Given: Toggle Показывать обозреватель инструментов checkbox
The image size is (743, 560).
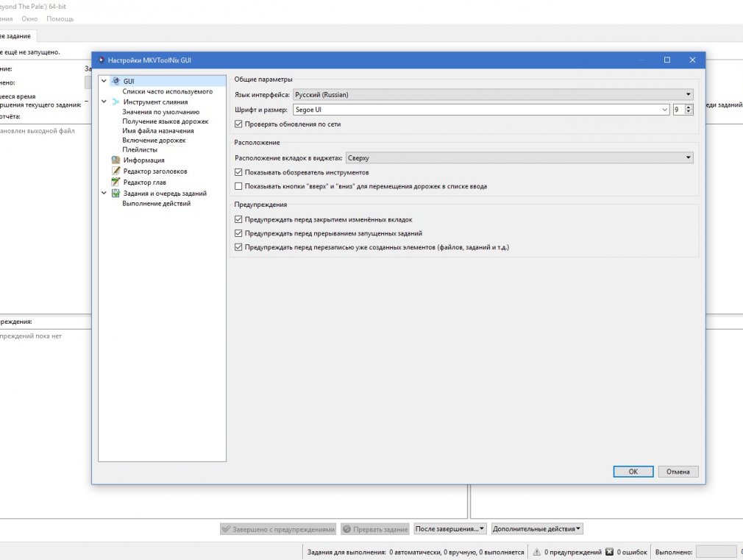Looking at the screenshot, I should pos(238,173).
